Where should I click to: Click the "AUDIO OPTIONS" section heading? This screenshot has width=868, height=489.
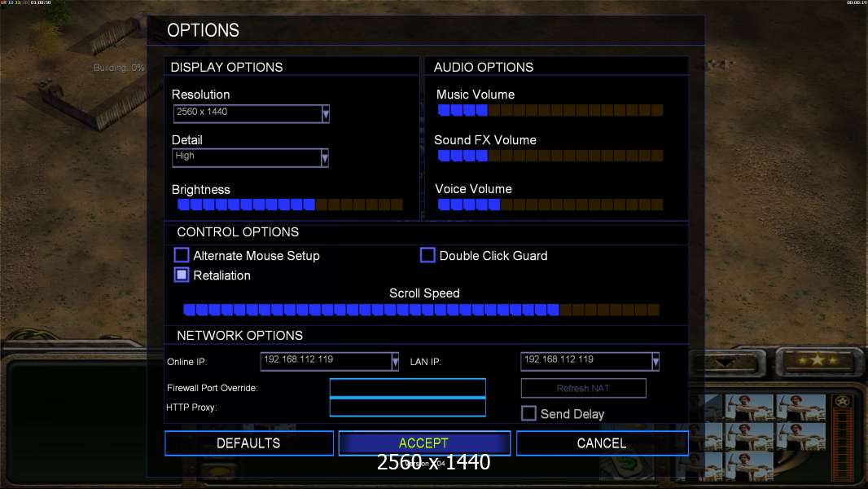coord(484,68)
